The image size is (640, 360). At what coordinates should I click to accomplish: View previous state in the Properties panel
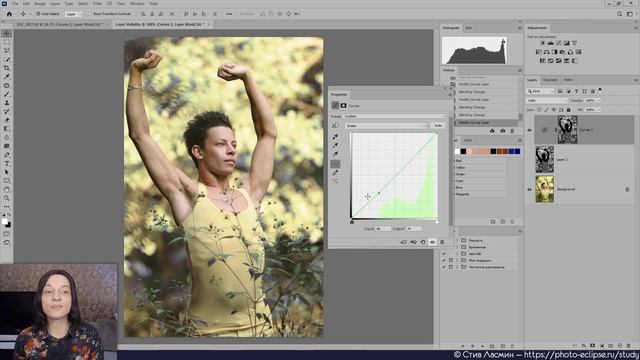pyautogui.click(x=413, y=242)
